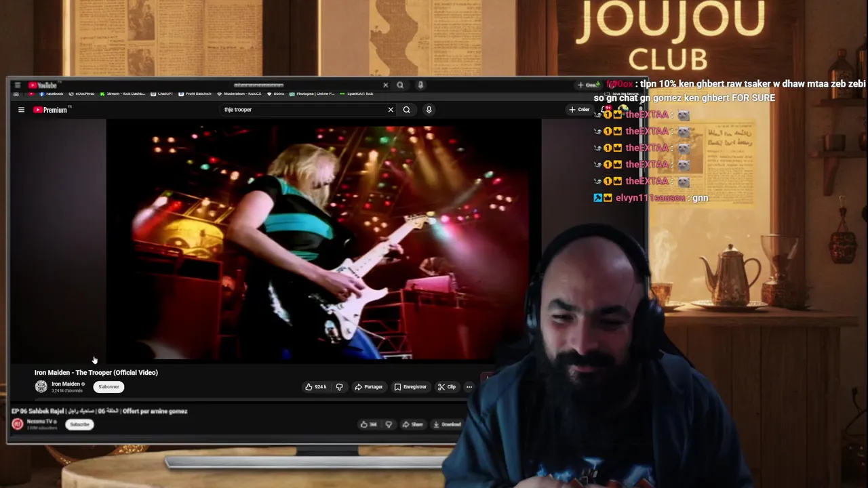Click the Partager share button
The height and width of the screenshot is (488, 868).
[369, 387]
